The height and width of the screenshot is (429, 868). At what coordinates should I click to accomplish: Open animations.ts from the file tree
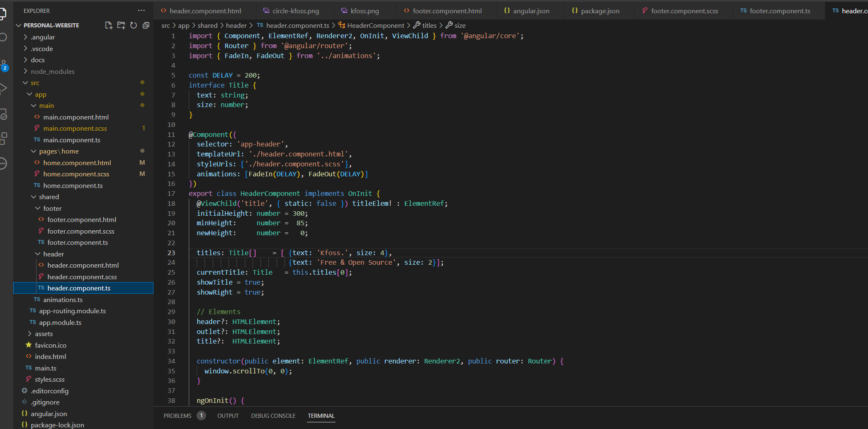coord(63,300)
